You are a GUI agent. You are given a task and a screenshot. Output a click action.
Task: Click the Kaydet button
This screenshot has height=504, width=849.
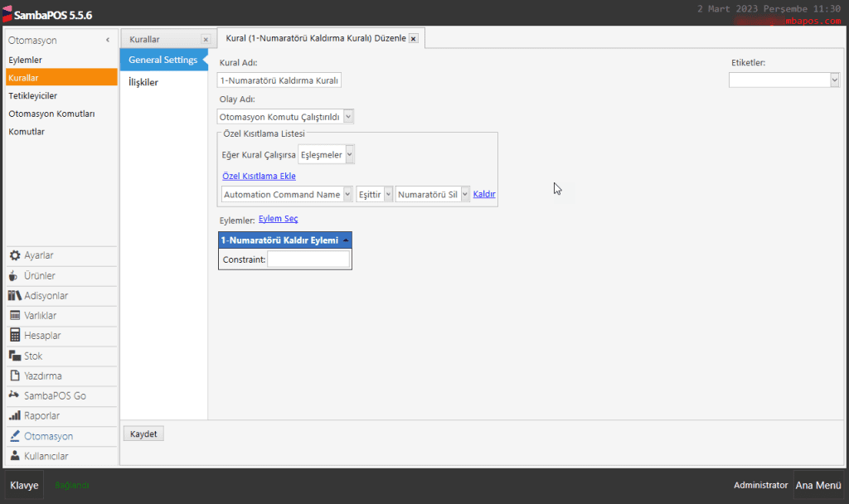[x=143, y=434]
